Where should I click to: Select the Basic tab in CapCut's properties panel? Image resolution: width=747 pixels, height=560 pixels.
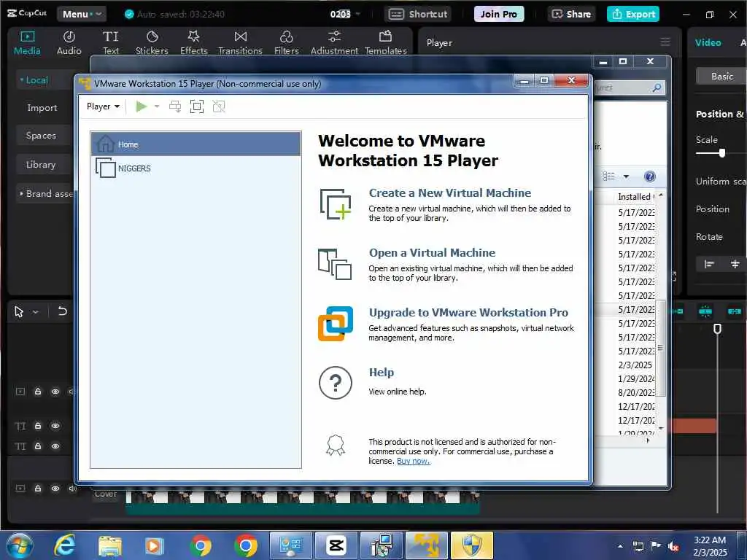coord(721,76)
